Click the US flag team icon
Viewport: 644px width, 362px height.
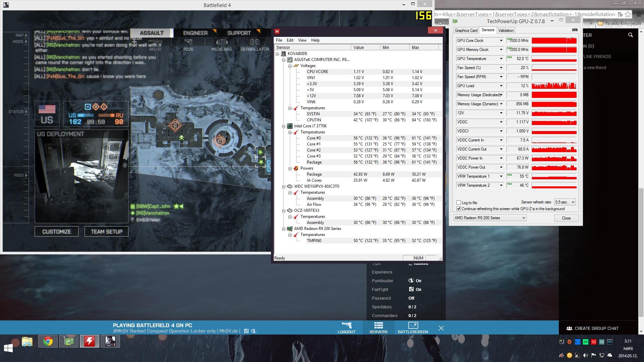pos(47,109)
